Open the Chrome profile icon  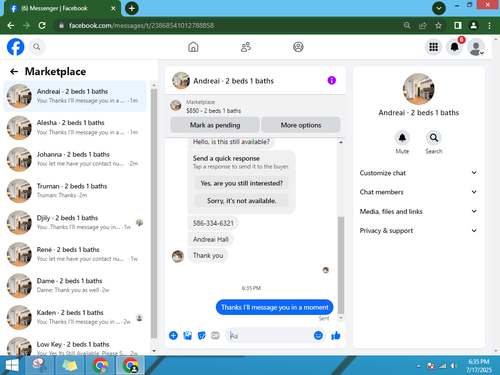[x=473, y=25]
